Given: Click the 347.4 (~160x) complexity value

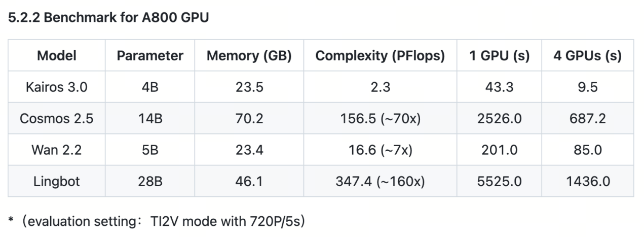Looking at the screenshot, I should pyautogui.click(x=380, y=181).
